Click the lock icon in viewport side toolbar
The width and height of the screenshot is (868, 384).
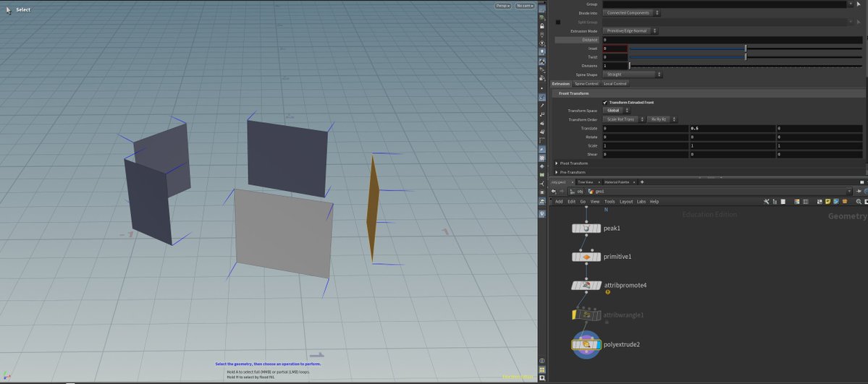(x=542, y=26)
